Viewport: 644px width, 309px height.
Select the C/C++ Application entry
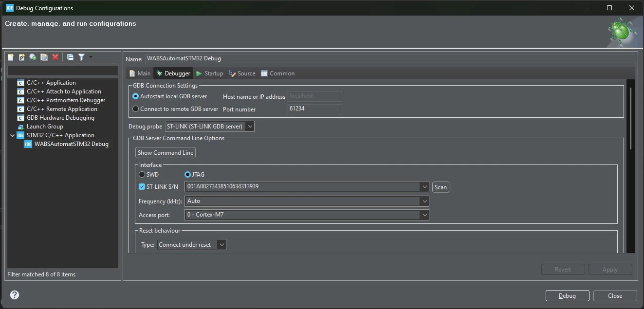tap(51, 83)
